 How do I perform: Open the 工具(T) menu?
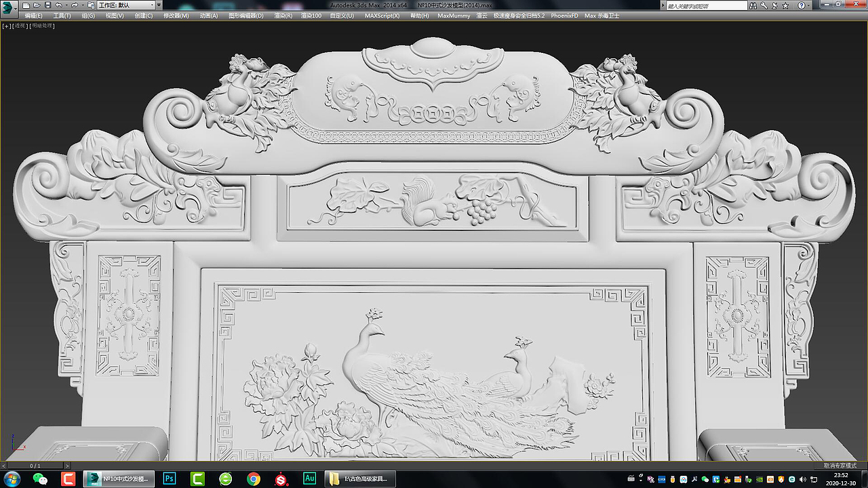[x=62, y=16]
